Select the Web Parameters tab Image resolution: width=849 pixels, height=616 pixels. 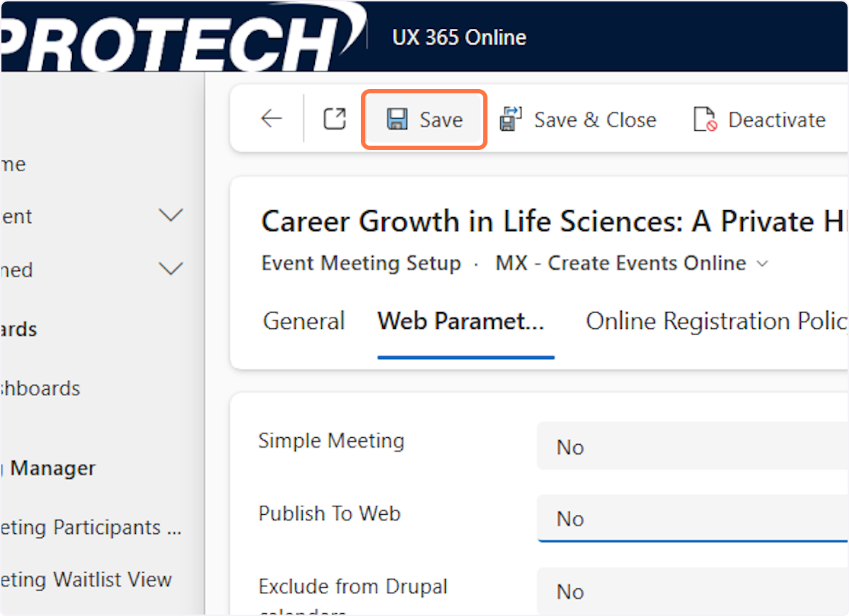(x=461, y=321)
